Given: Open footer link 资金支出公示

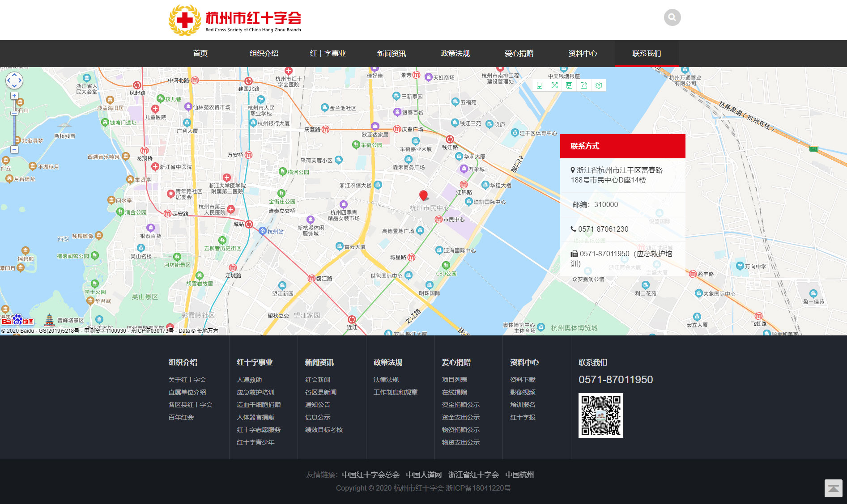Looking at the screenshot, I should coord(461,417).
